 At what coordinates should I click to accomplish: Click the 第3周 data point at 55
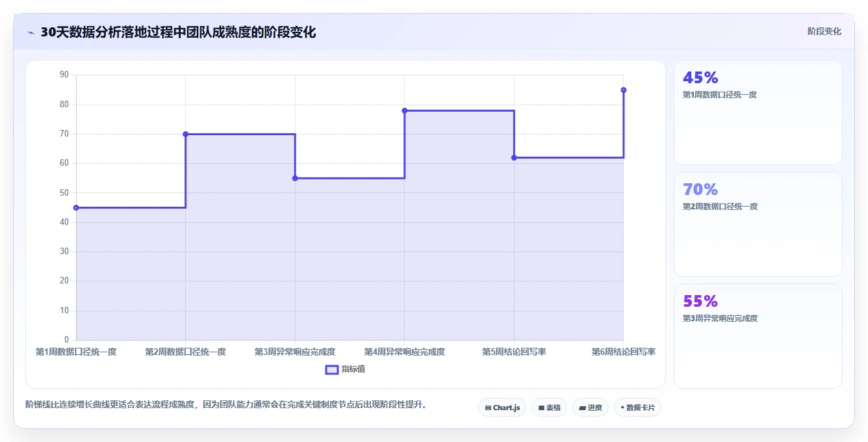[295, 178]
